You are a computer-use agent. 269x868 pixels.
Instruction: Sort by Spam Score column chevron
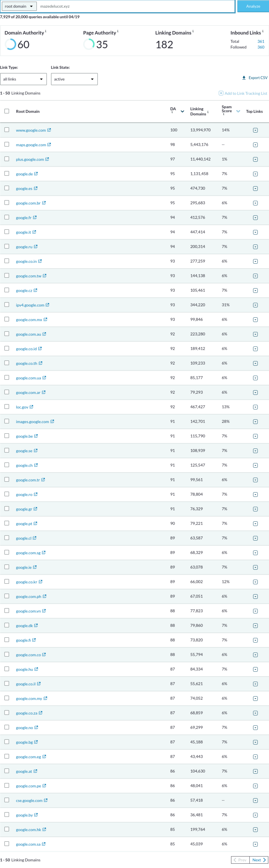click(238, 111)
